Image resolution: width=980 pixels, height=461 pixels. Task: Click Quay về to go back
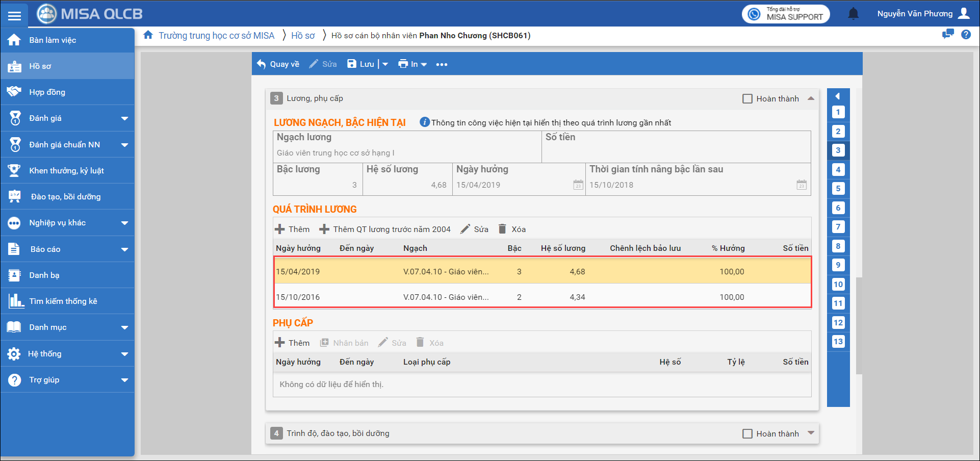pos(278,64)
